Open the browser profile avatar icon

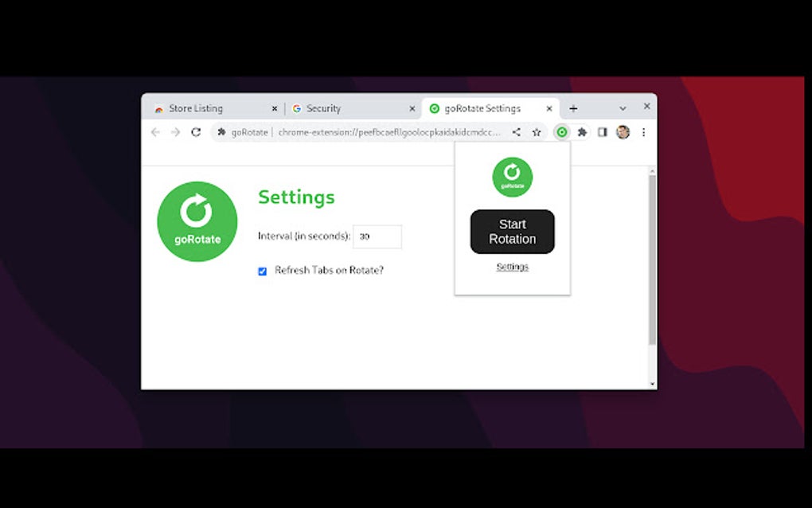click(x=622, y=132)
